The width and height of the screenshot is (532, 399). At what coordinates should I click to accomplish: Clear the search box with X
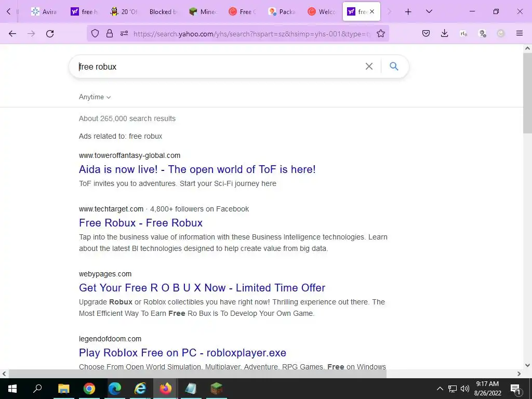pyautogui.click(x=369, y=66)
